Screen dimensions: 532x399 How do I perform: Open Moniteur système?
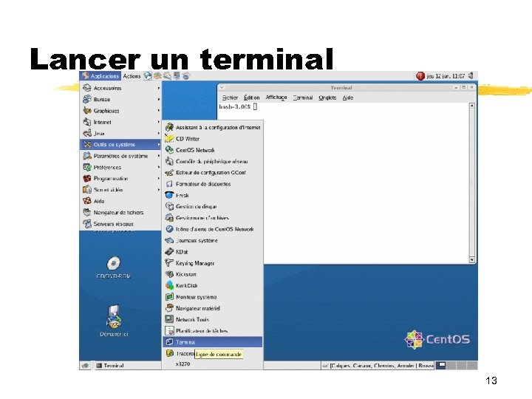[x=213, y=297]
